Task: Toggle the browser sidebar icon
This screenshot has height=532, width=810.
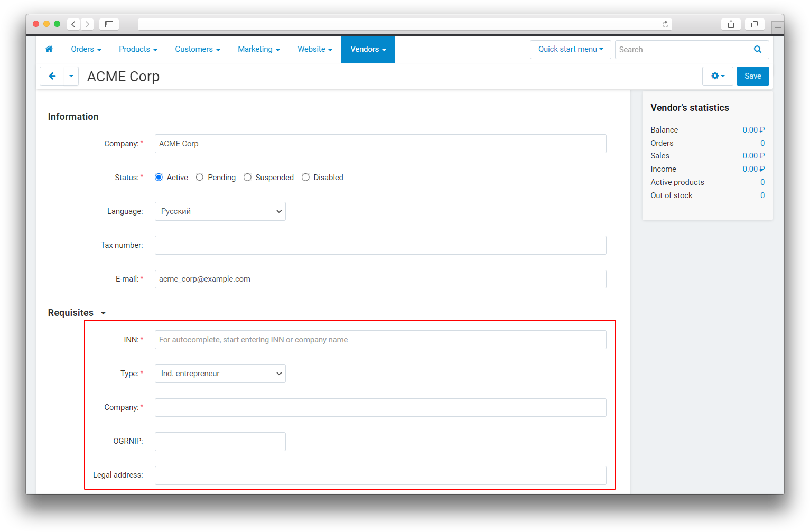Action: [x=109, y=24]
